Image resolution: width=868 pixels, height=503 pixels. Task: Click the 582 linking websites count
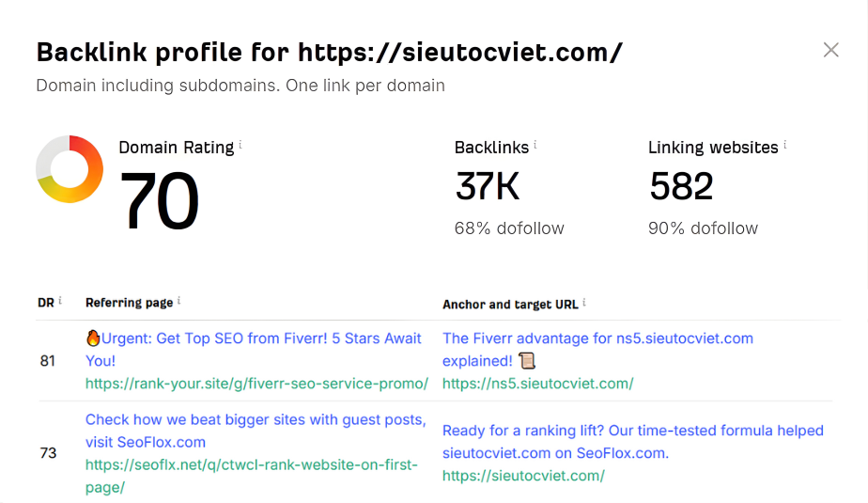click(681, 186)
